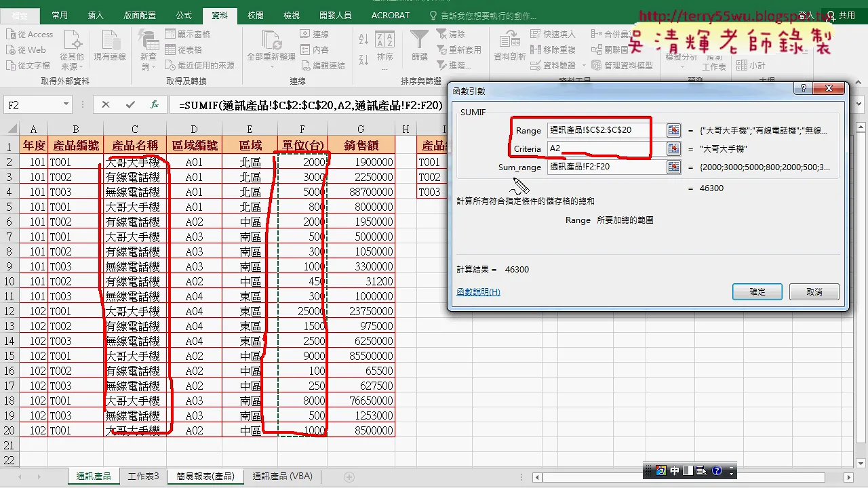Click 重新套用 filter icon
This screenshot has width=868, height=488.
point(459,50)
